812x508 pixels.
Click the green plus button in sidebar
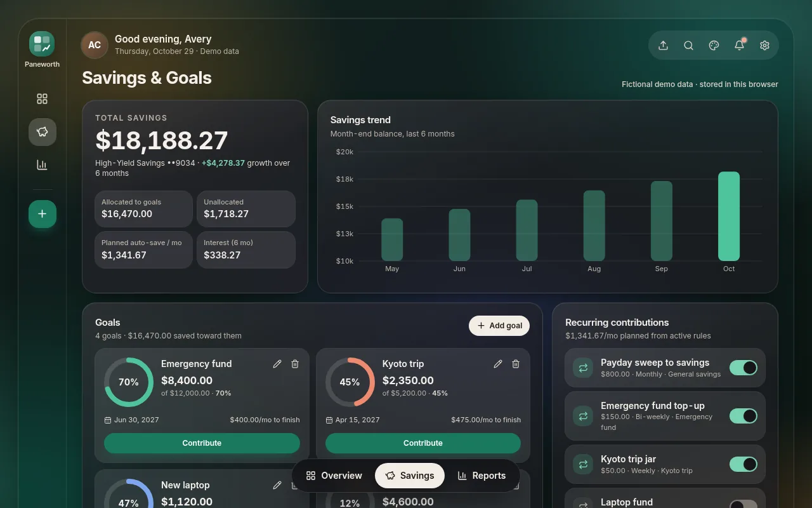(x=42, y=214)
